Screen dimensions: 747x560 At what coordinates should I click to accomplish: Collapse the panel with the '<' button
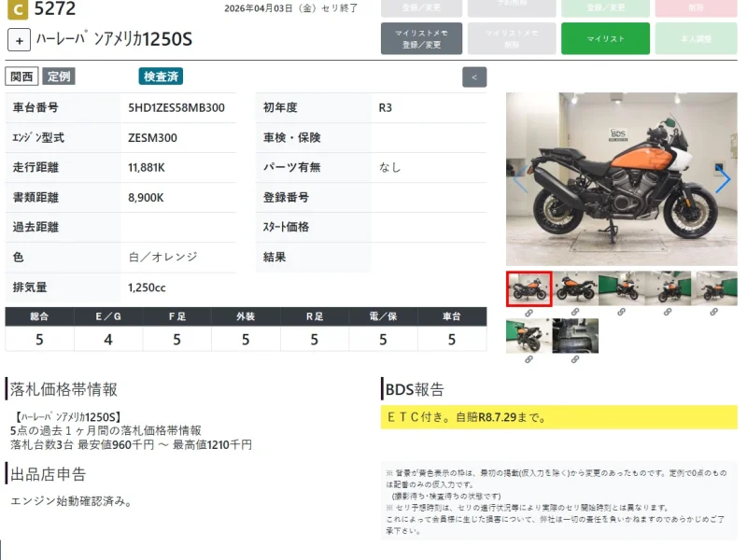(x=474, y=77)
